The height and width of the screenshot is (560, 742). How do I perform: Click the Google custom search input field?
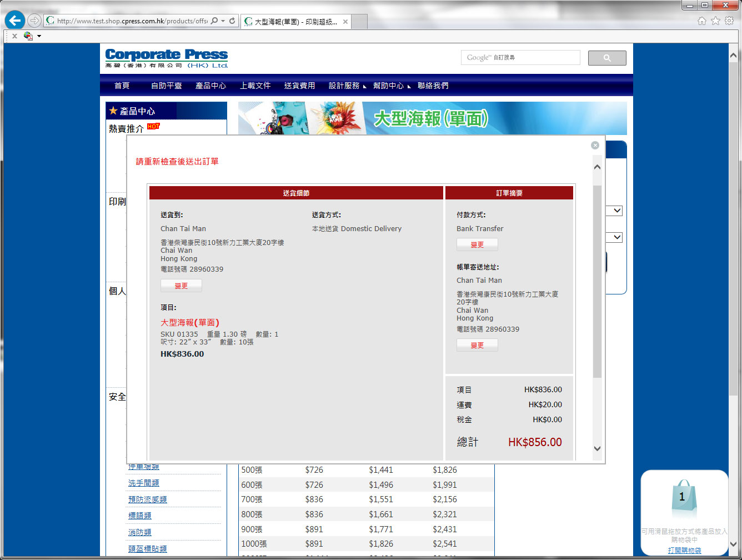pos(520,58)
